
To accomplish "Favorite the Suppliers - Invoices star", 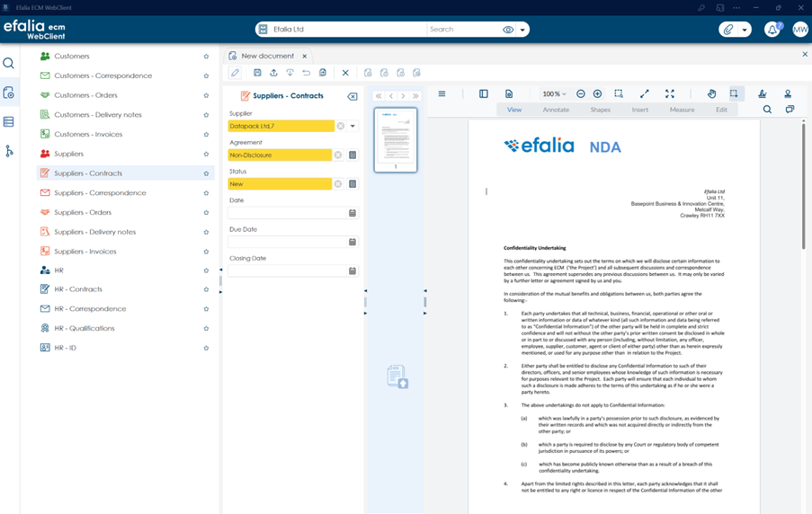I will [x=206, y=252].
